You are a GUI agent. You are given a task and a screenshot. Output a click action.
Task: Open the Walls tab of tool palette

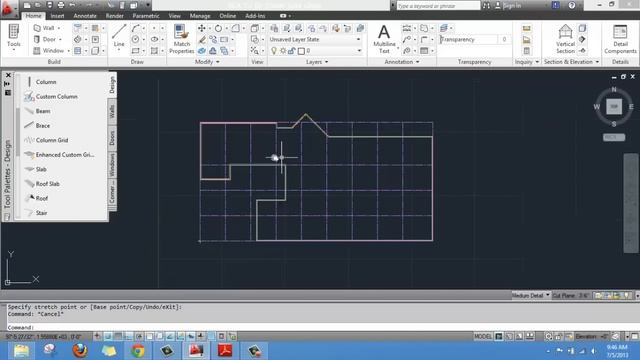click(x=112, y=111)
